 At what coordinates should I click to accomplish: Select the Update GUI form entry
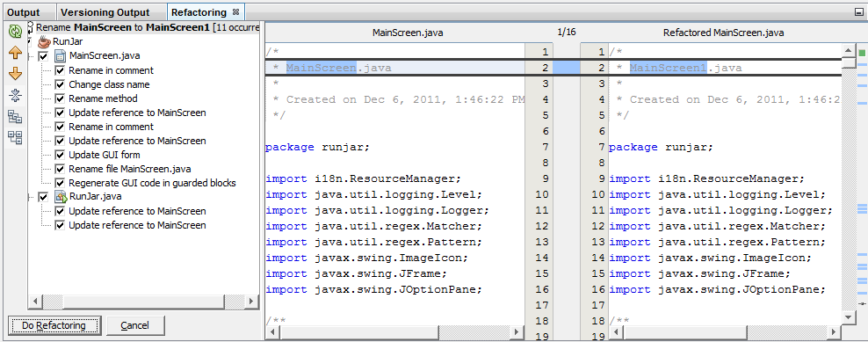pos(104,155)
